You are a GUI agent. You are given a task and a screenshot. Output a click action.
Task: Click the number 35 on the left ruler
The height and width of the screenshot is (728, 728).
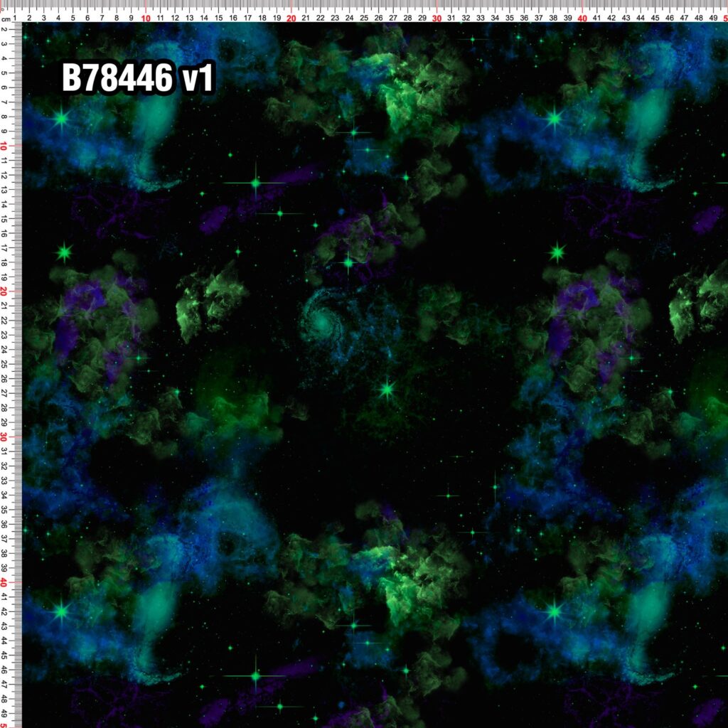(4, 510)
